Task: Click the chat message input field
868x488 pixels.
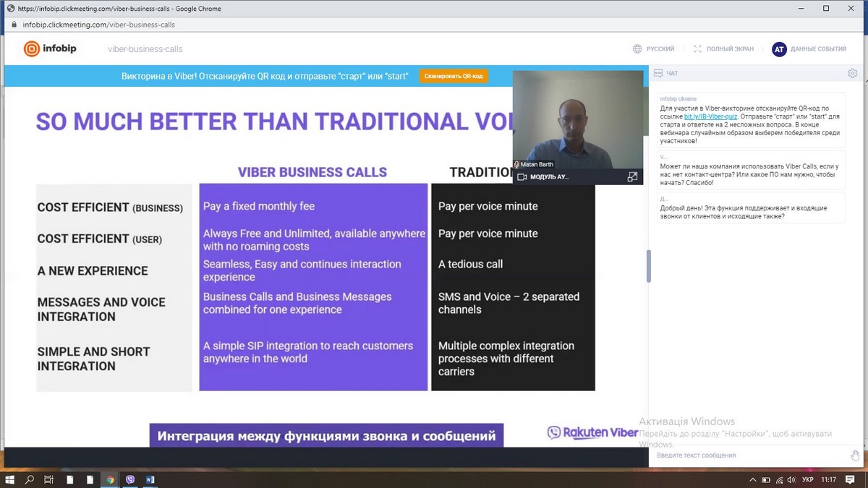Action: pyautogui.click(x=749, y=455)
